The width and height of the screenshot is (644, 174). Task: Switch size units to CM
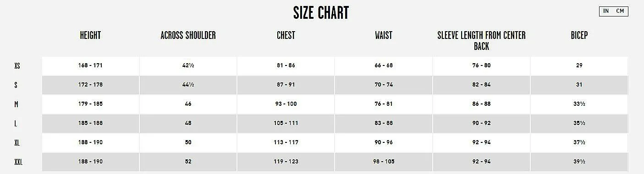coord(620,11)
